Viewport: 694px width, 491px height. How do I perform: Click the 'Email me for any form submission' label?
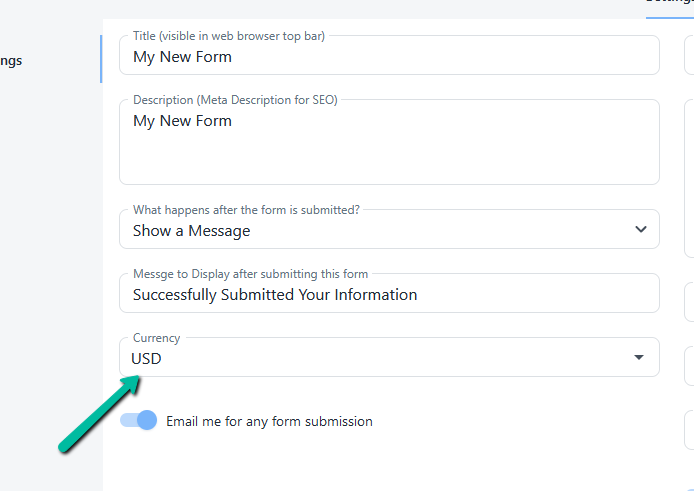(269, 422)
